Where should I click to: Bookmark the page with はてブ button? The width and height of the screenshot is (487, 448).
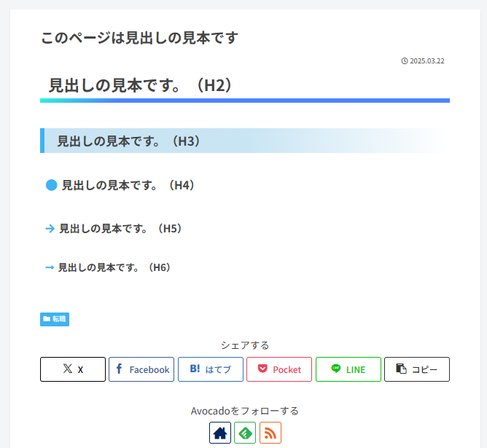211,369
